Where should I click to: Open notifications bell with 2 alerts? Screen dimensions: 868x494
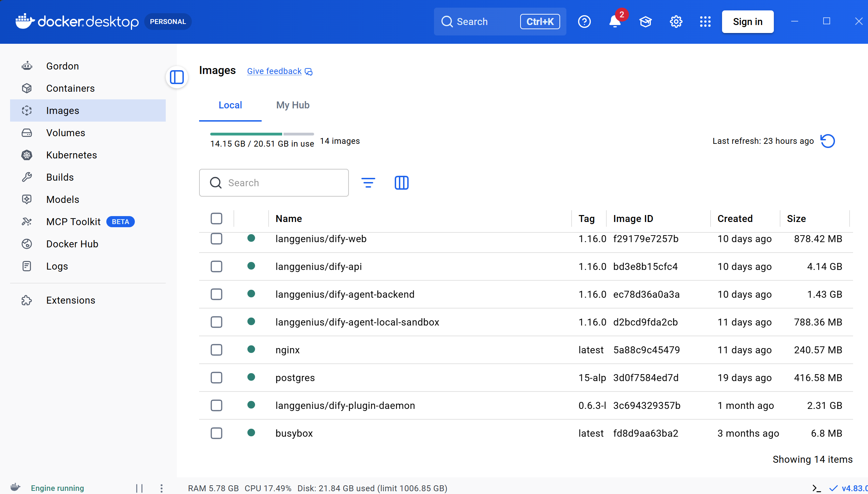[x=615, y=22]
